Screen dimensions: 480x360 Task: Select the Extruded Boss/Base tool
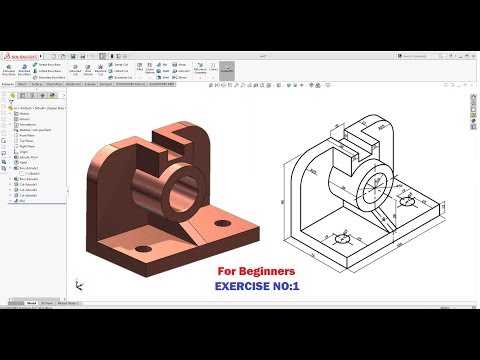9,70
